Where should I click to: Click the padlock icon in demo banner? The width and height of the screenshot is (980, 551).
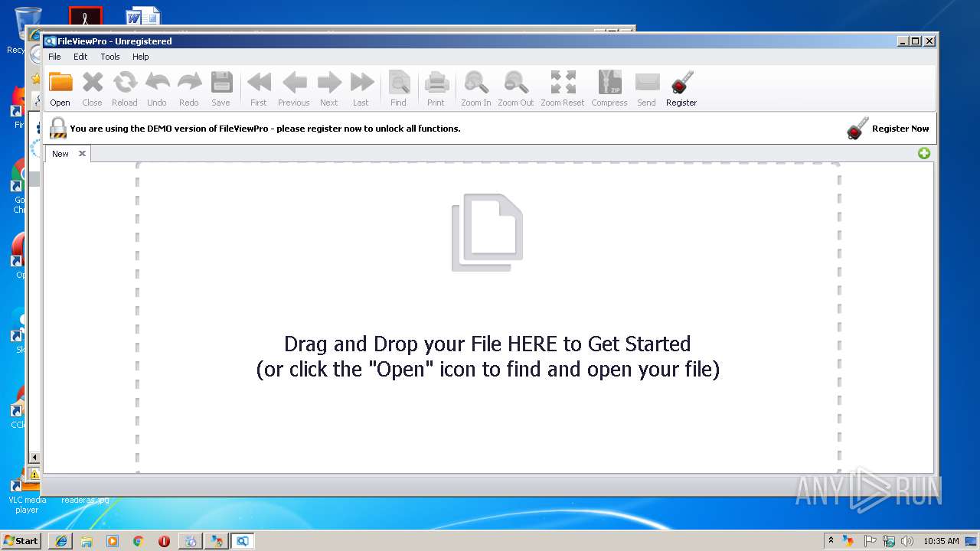coord(57,128)
